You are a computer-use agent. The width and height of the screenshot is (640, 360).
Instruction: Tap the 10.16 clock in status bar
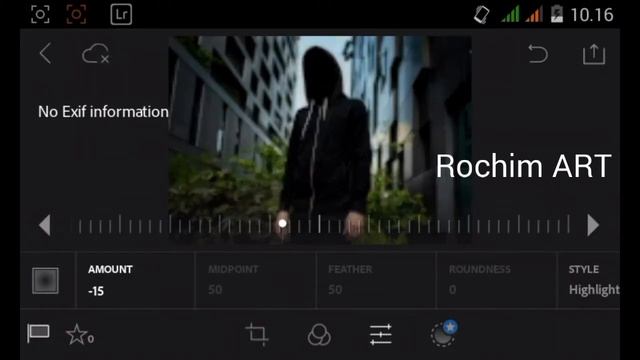tap(592, 15)
